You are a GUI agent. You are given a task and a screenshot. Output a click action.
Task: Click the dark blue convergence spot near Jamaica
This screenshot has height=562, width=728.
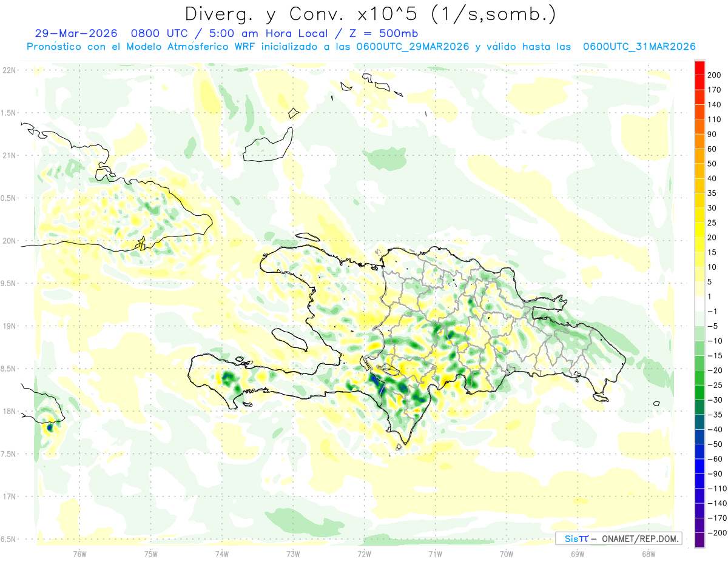50,428
